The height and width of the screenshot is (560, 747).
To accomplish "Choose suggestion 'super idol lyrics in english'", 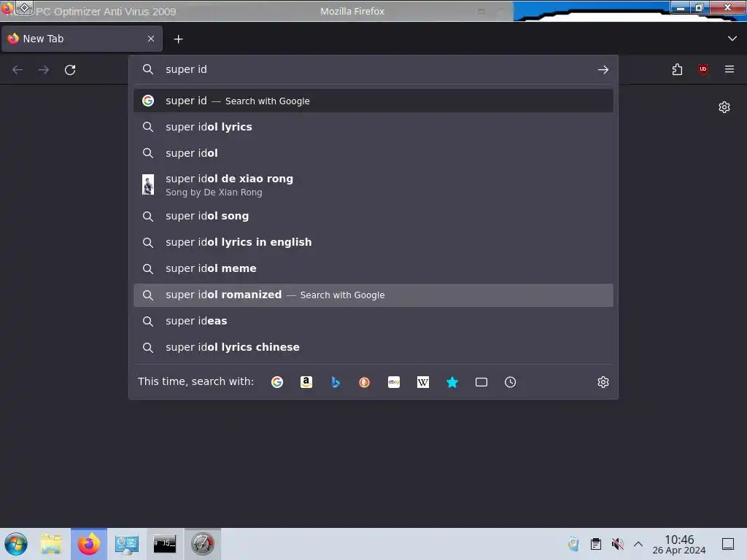I will (373, 242).
